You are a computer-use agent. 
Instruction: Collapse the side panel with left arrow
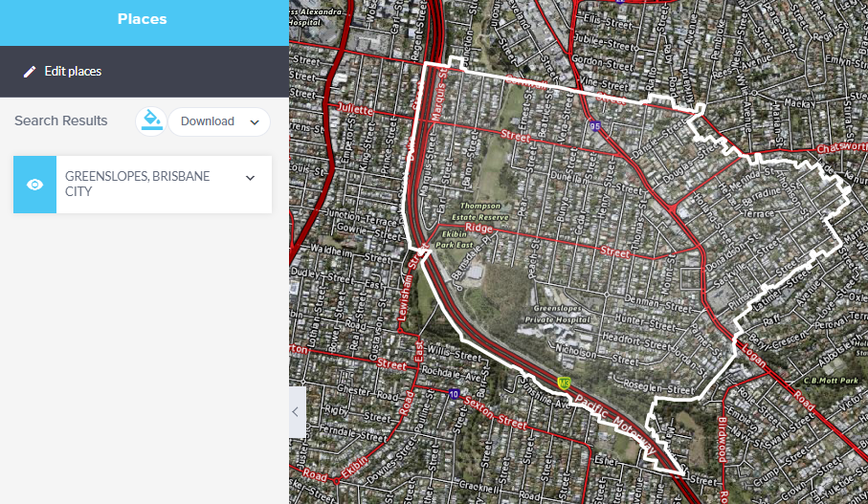(296, 412)
